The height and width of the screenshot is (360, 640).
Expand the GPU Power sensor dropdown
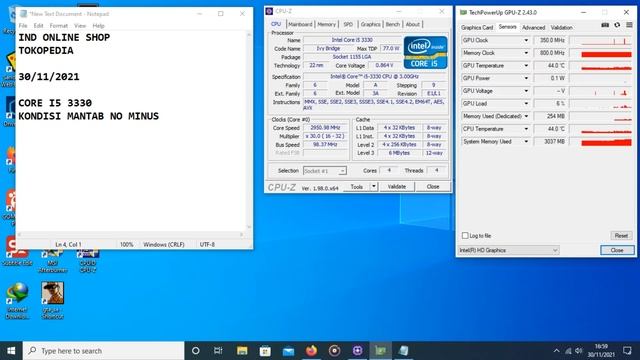526,78
